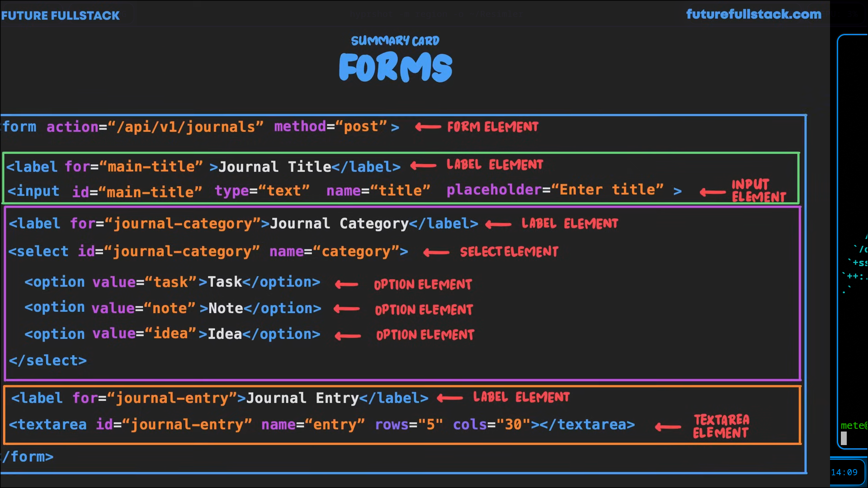
Task: Click arrow beside the Task option line
Action: tap(347, 285)
